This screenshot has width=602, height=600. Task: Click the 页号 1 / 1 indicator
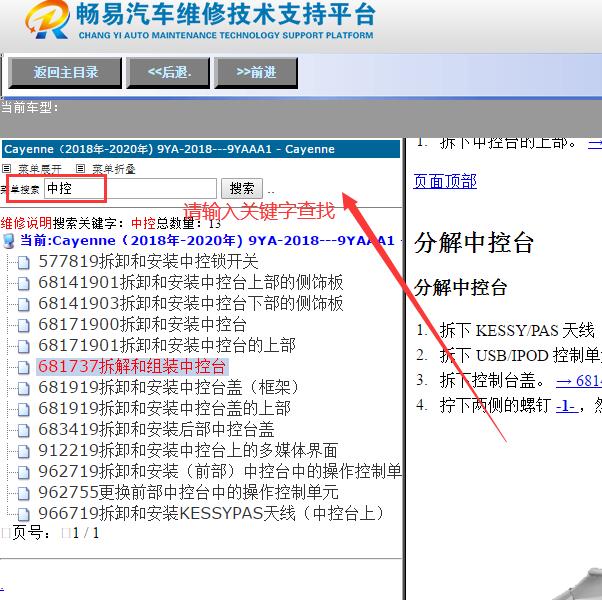[x=50, y=533]
